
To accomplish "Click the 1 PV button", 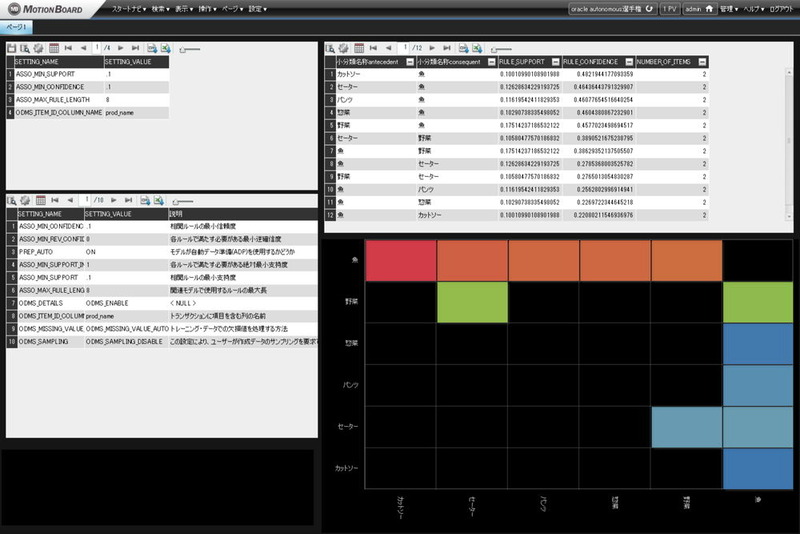I will pos(670,9).
